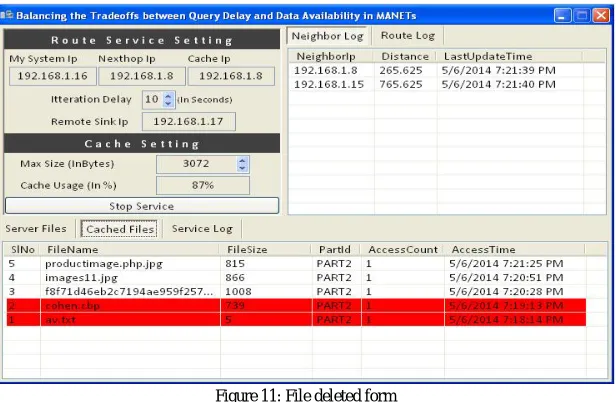Click file size 815
Image resolution: width=616 pixels, height=402 pixels.
coord(235,264)
